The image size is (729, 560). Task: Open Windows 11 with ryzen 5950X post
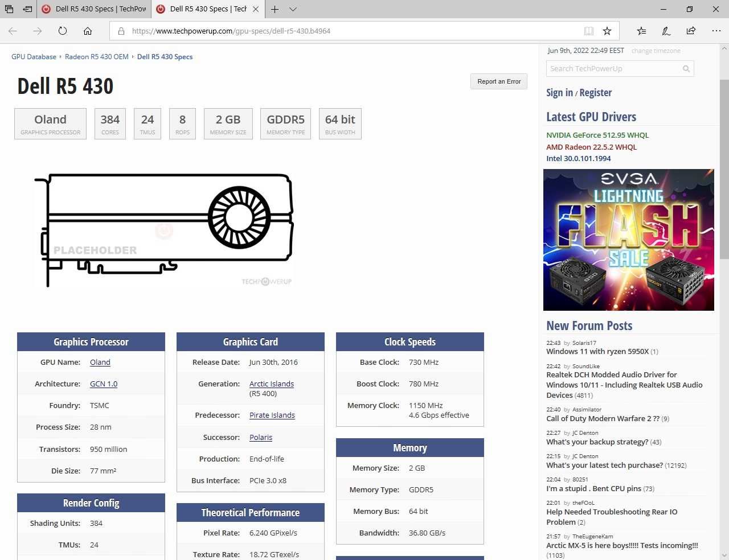[597, 352]
